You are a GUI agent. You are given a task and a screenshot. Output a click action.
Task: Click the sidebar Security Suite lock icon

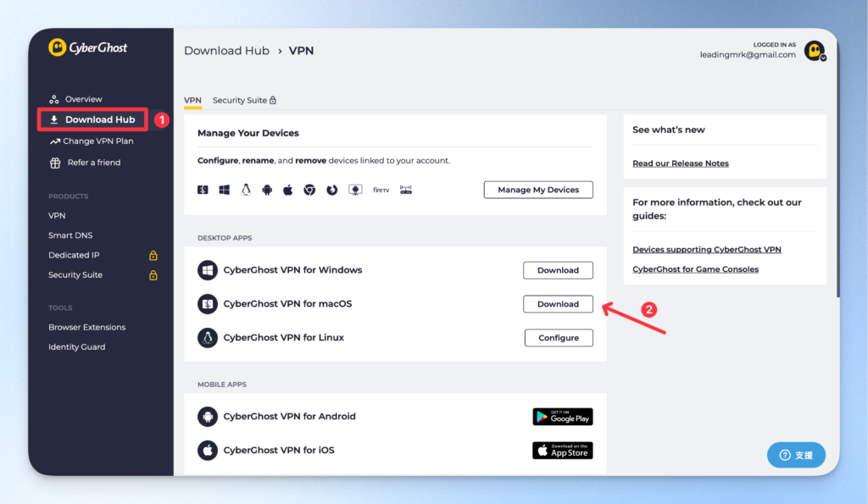tap(153, 275)
